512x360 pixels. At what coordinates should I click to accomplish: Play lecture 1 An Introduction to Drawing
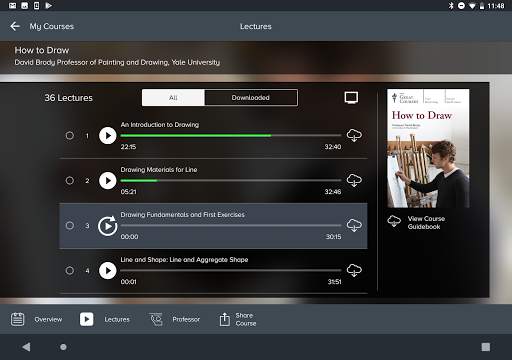click(107, 136)
